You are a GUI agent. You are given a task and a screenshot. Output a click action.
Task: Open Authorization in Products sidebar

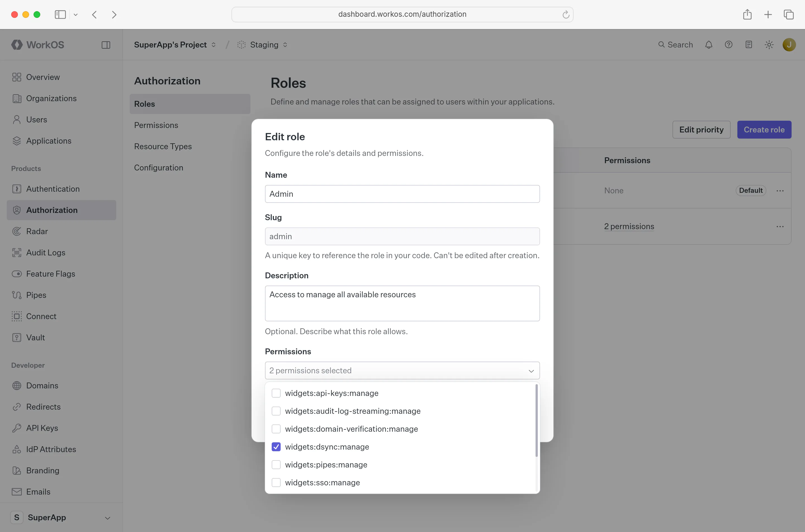click(x=61, y=210)
